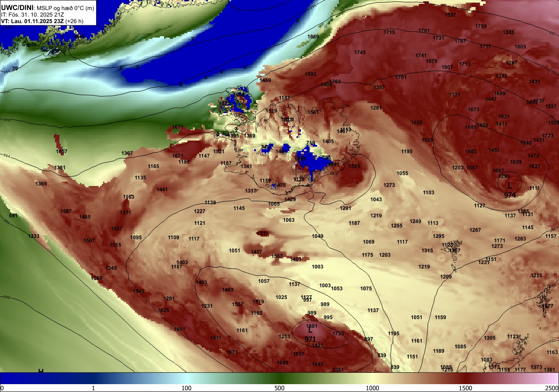Screen dimensions: 559x392
Task: Click the 1555 height value
Action: pos(417,123)
